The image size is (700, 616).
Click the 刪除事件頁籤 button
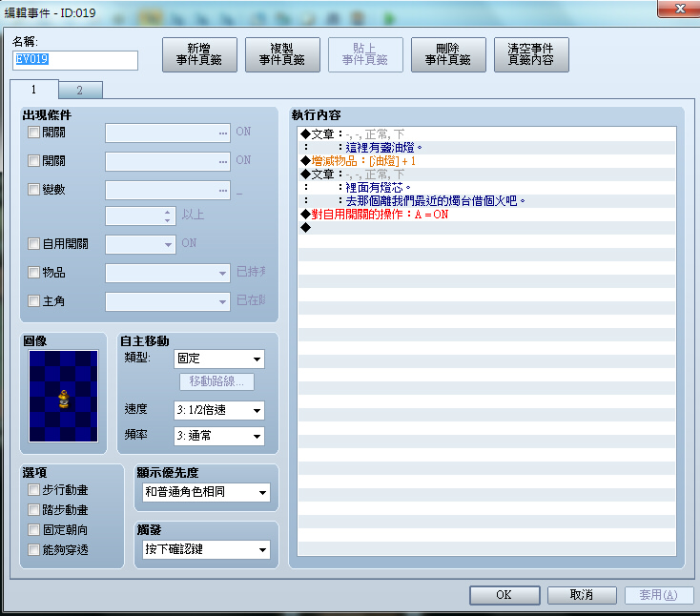tap(448, 54)
